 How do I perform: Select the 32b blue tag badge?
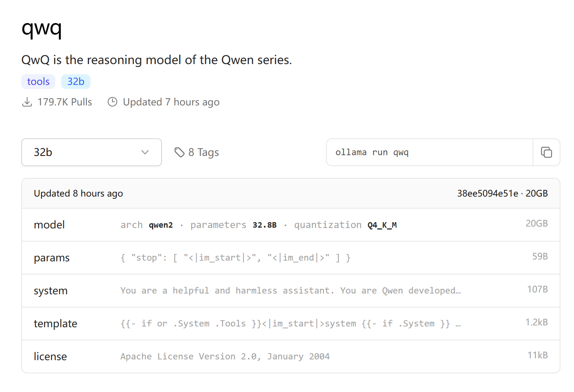[x=76, y=82]
